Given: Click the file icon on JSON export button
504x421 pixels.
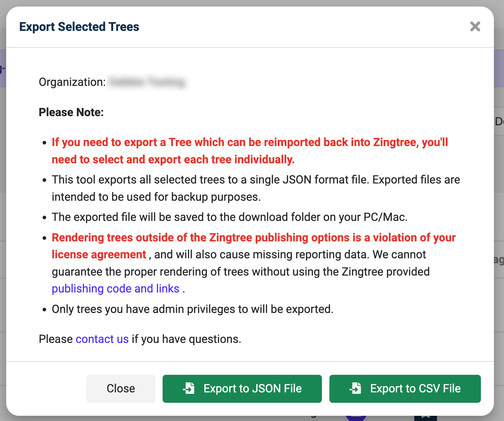Looking at the screenshot, I should (189, 388).
